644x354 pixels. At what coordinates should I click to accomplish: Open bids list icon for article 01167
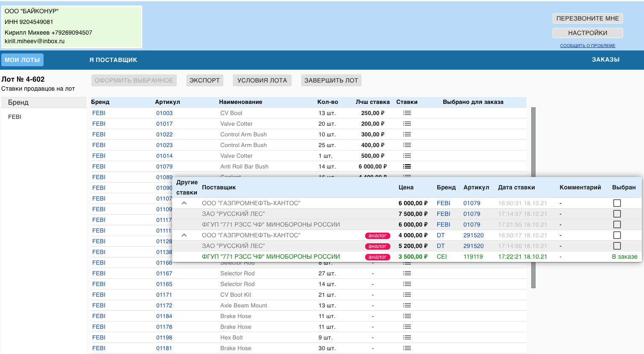point(407,273)
